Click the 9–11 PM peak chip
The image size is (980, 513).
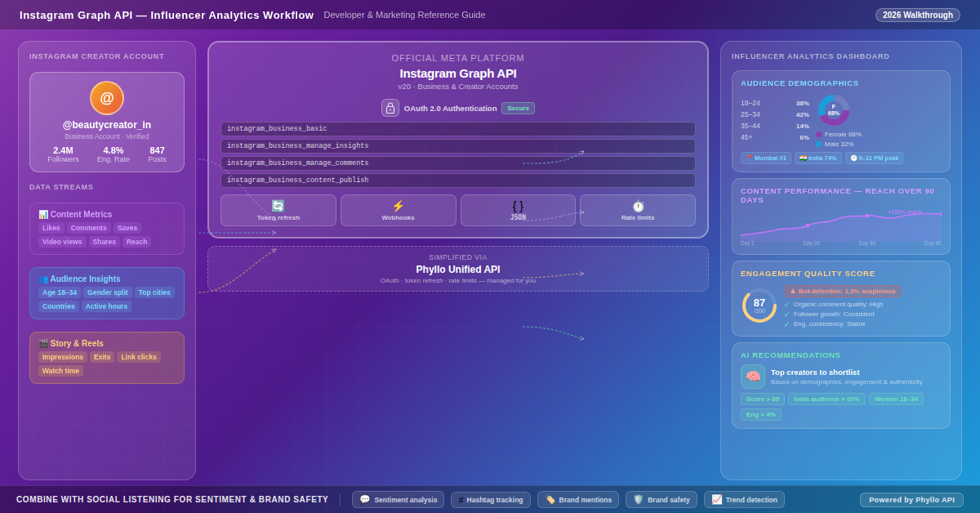(x=874, y=158)
